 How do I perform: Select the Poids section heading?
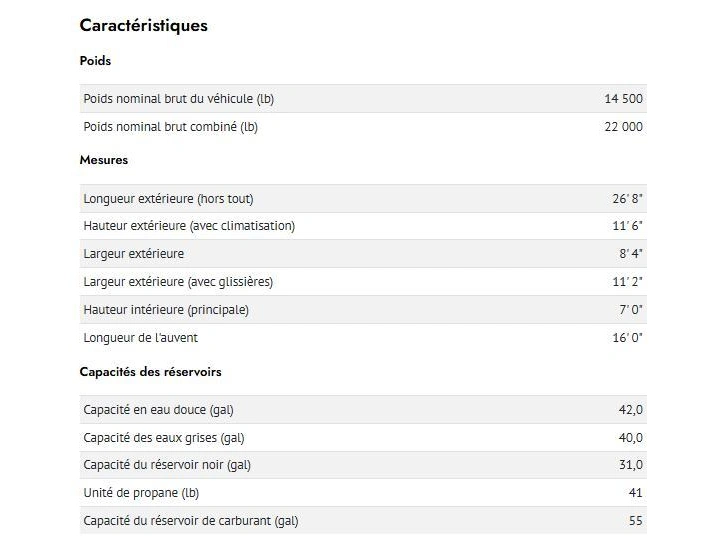(x=95, y=61)
